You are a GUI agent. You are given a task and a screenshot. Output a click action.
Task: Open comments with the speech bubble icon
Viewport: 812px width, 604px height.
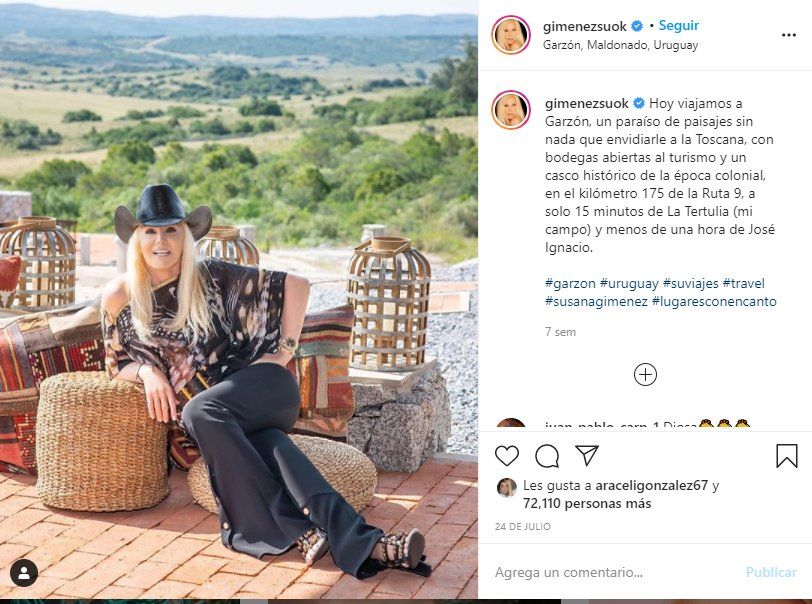click(x=547, y=456)
